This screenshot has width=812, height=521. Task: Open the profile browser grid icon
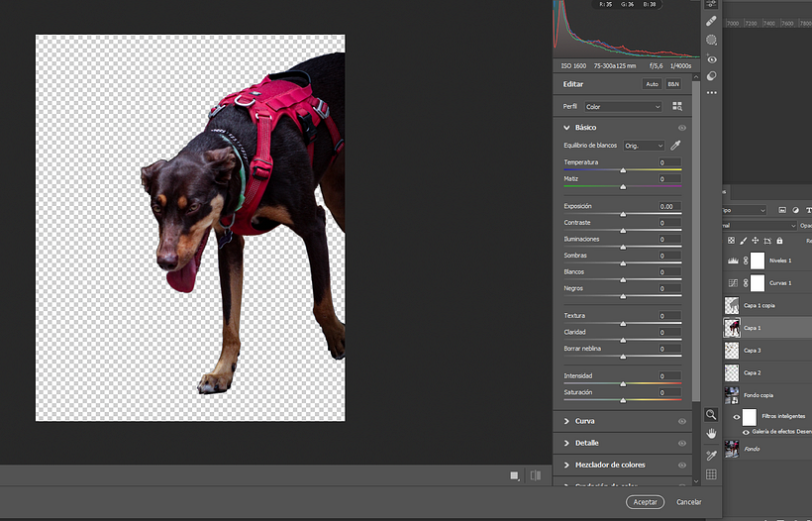coord(677,106)
